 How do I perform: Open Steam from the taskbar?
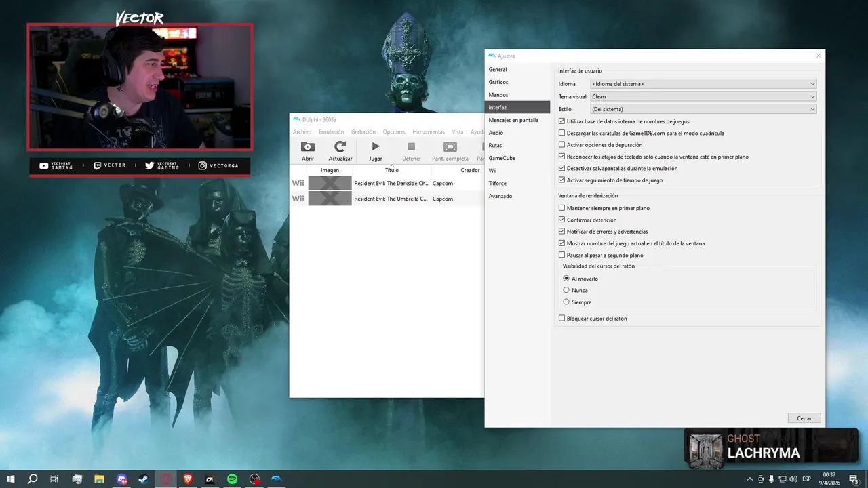(143, 479)
